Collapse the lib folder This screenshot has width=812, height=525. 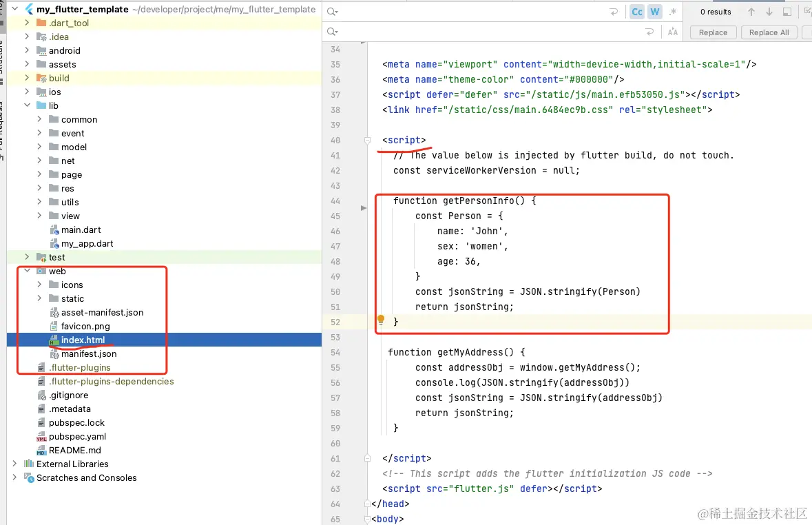(x=27, y=105)
